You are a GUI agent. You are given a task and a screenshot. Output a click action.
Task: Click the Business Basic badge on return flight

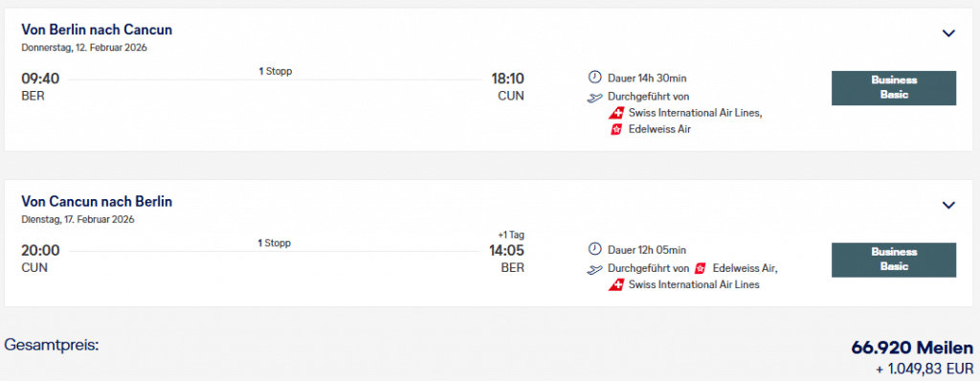click(x=894, y=259)
